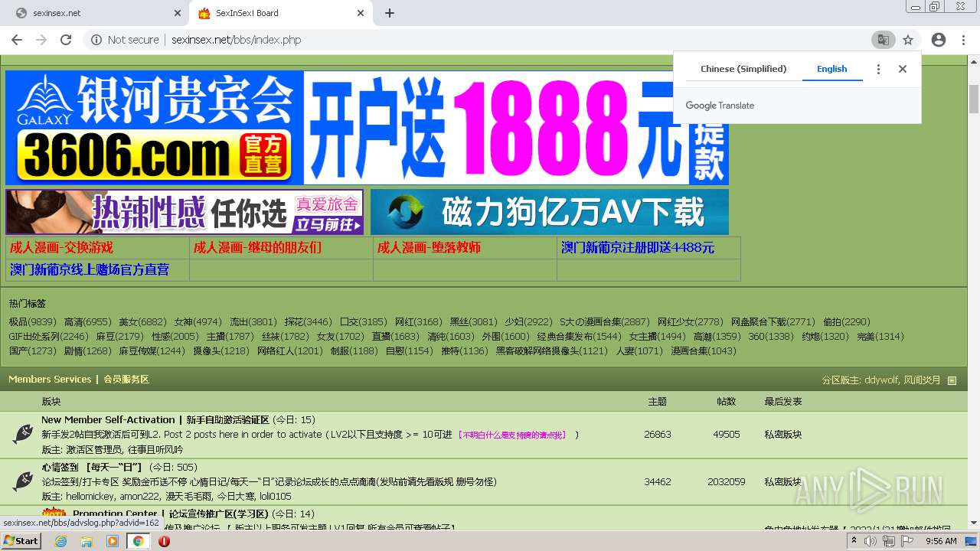This screenshot has width=980, height=551.
Task: Go back to the previous page
Action: [x=17, y=40]
